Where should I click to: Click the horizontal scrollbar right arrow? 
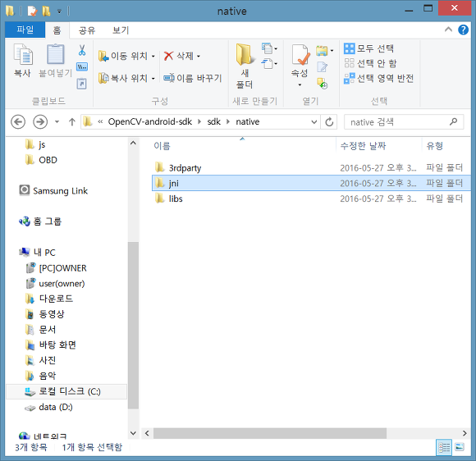(465, 433)
